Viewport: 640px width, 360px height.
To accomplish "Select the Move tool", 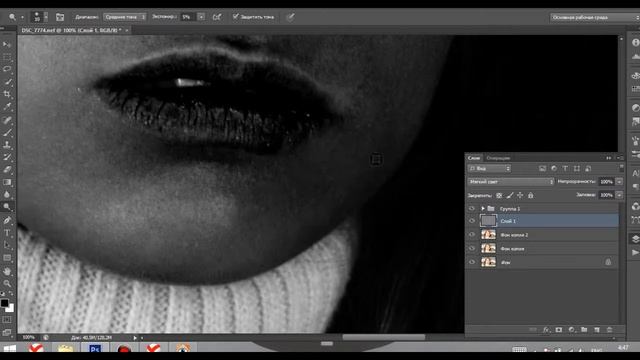I will (7, 44).
